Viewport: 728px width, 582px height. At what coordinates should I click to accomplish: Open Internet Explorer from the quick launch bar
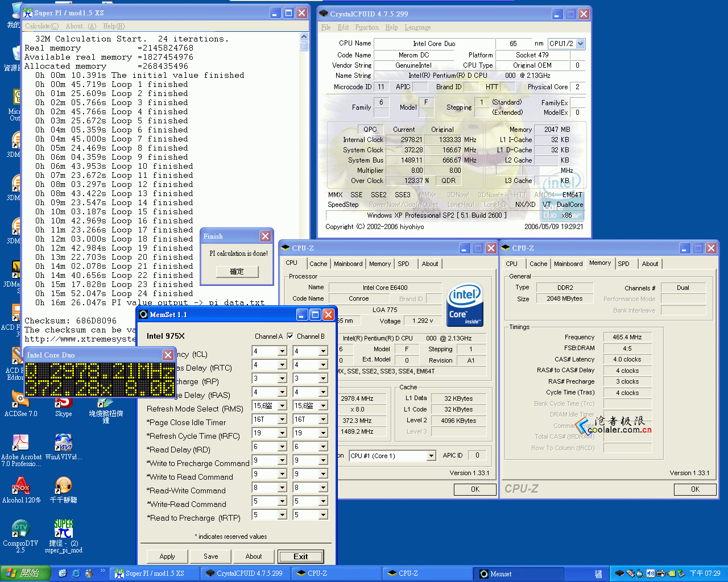[x=76, y=573]
